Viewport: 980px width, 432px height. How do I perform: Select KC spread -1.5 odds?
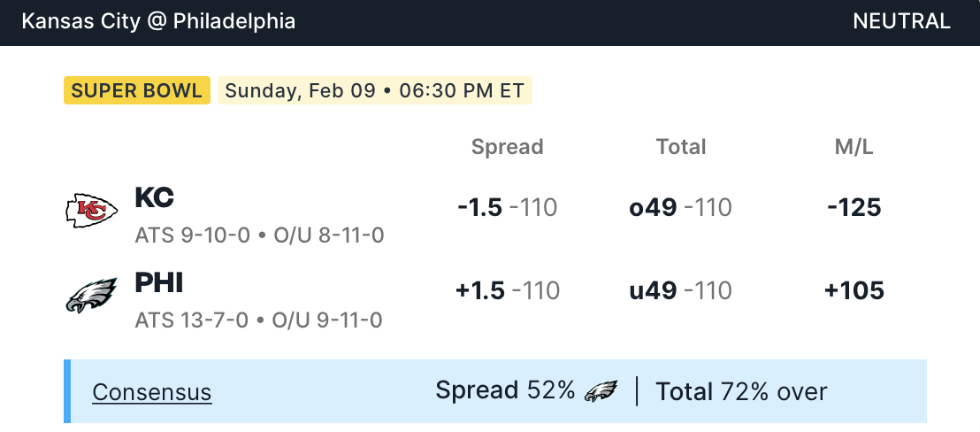pyautogui.click(x=507, y=208)
